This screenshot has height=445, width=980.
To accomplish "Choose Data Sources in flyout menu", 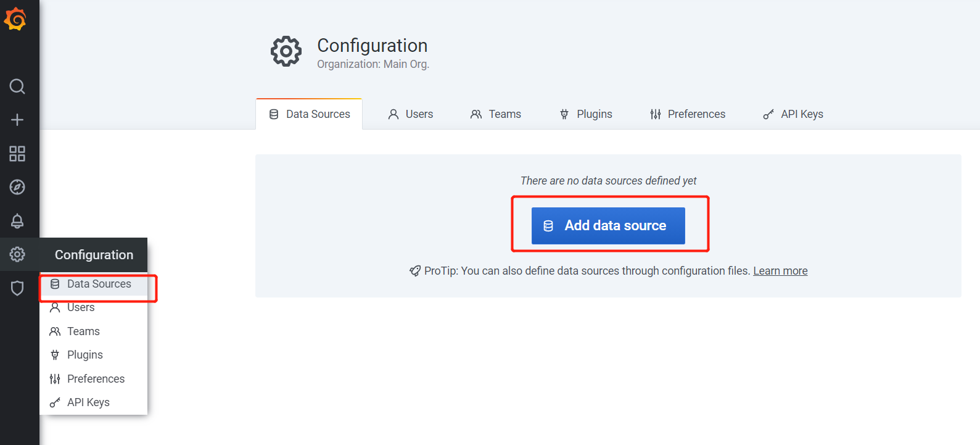I will coord(99,284).
